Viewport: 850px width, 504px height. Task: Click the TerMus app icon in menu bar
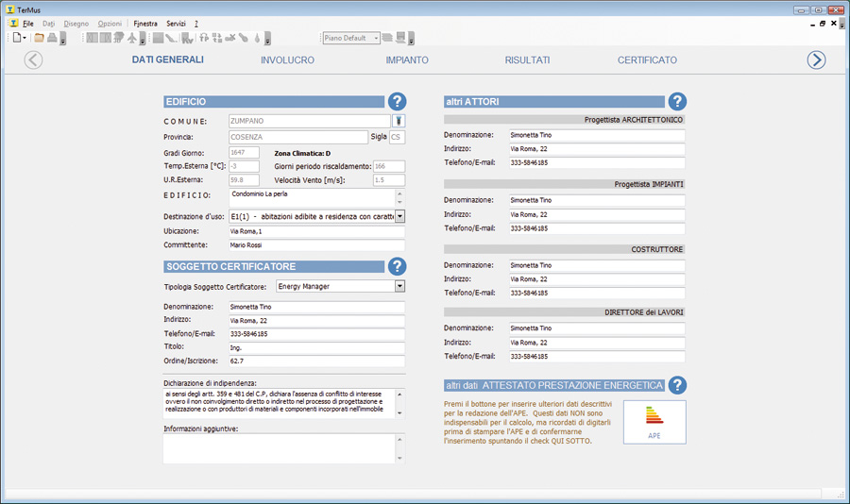[x=13, y=24]
